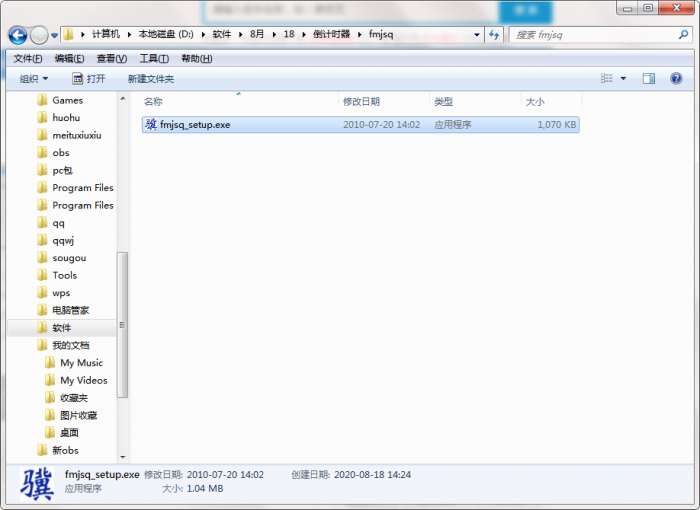Click the 本地磁盘 (D:) breadcrumb
The image size is (700, 510).
(x=166, y=34)
